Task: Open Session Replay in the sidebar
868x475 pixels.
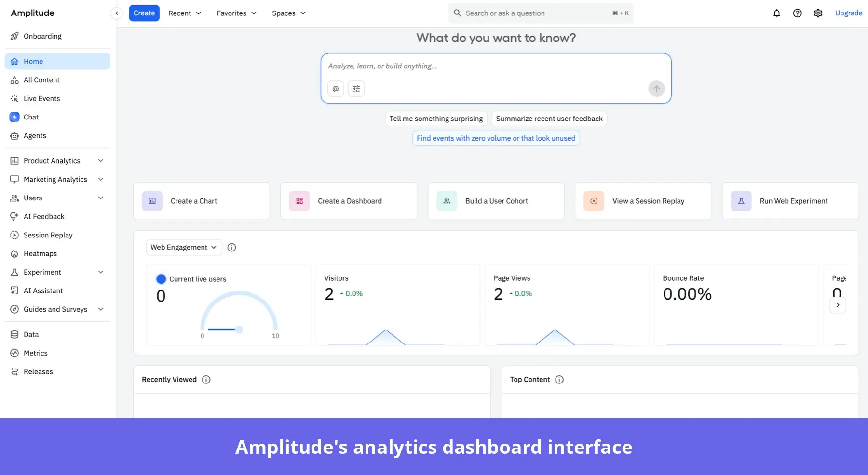Action: [x=57, y=235]
